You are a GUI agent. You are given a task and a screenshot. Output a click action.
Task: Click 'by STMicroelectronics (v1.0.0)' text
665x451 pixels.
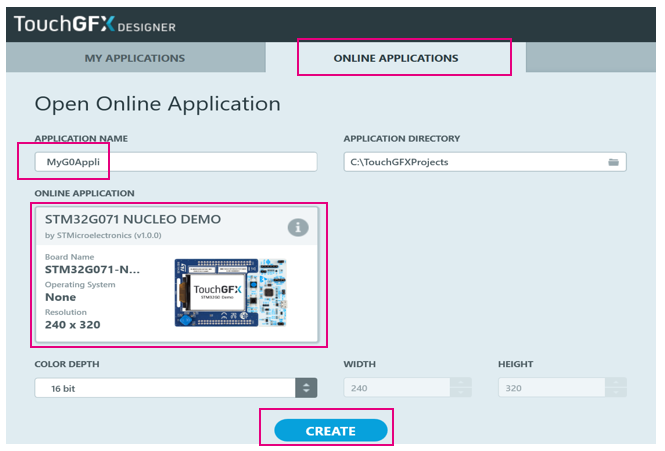(103, 235)
